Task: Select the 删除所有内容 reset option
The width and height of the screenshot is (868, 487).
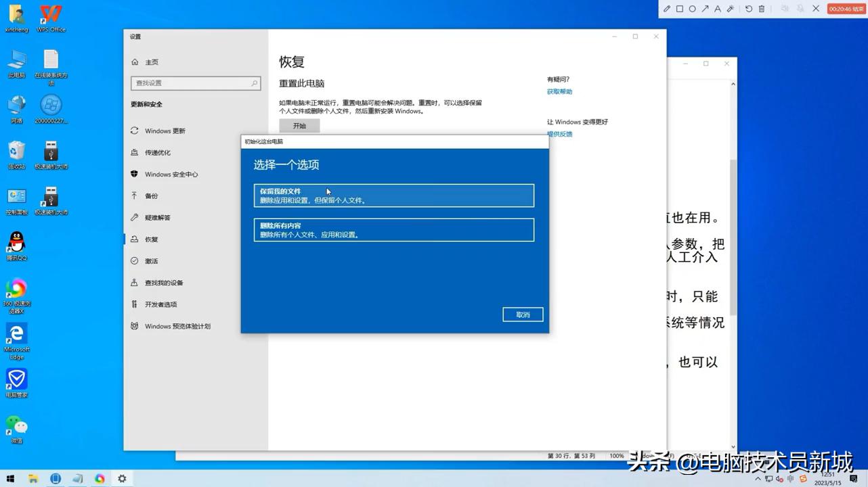Action: pos(393,229)
